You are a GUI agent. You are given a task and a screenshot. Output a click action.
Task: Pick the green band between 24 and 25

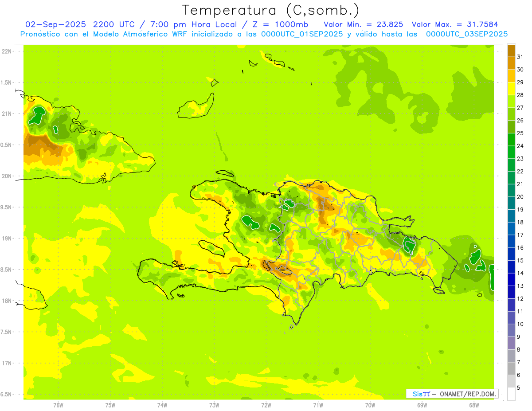pyautogui.click(x=511, y=139)
